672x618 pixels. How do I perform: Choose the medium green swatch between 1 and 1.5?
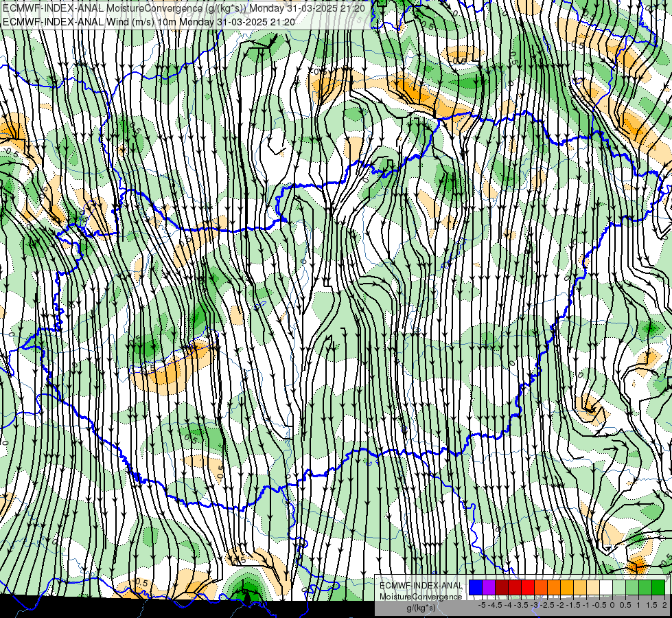point(645,588)
